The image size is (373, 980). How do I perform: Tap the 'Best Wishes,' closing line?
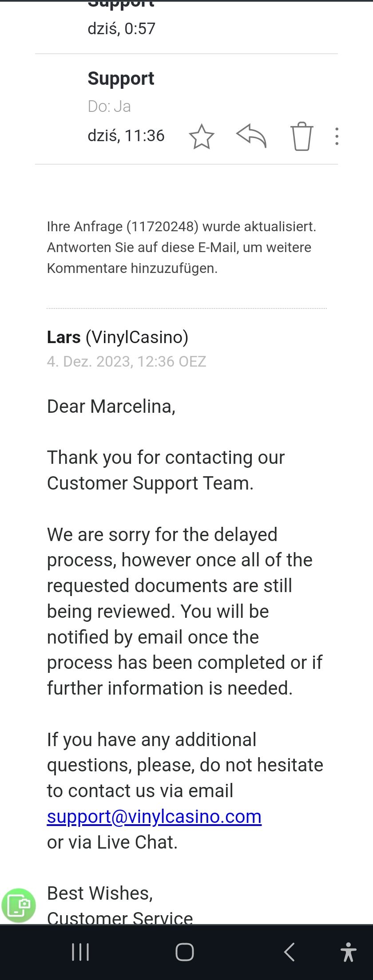[100, 893]
